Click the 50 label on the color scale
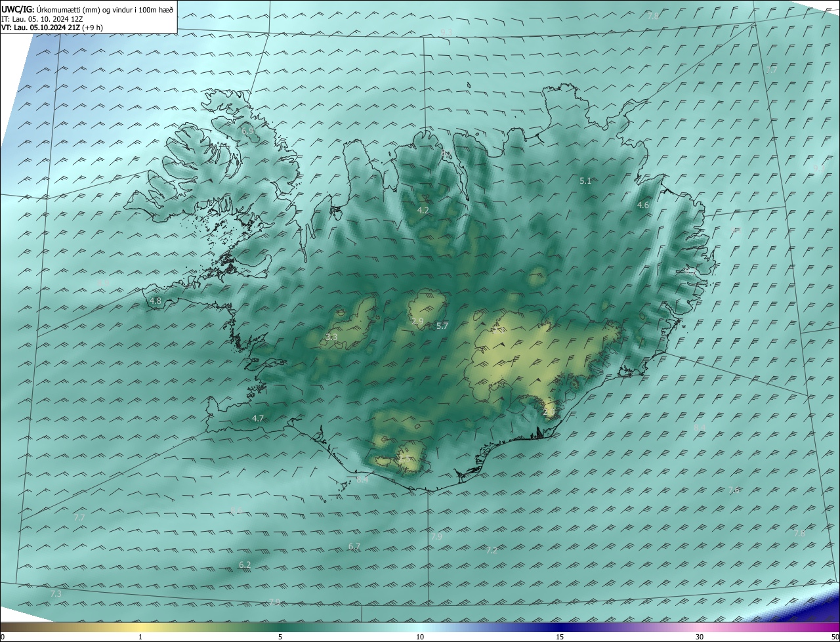Image resolution: width=840 pixels, height=642 pixels. pyautogui.click(x=835, y=637)
